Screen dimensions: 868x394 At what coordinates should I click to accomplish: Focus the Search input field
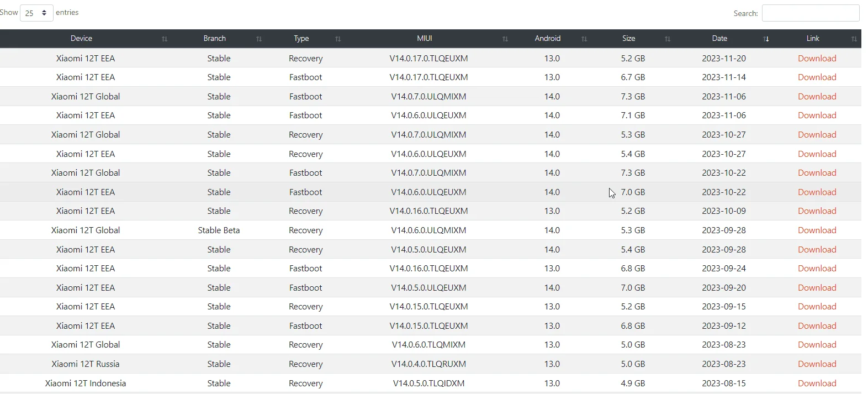coord(811,13)
